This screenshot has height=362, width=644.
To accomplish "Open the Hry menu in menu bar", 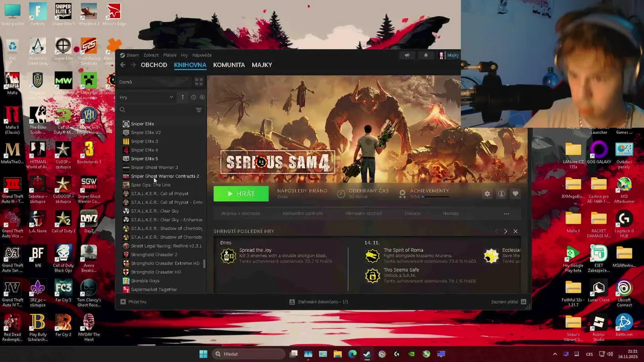I will point(184,55).
